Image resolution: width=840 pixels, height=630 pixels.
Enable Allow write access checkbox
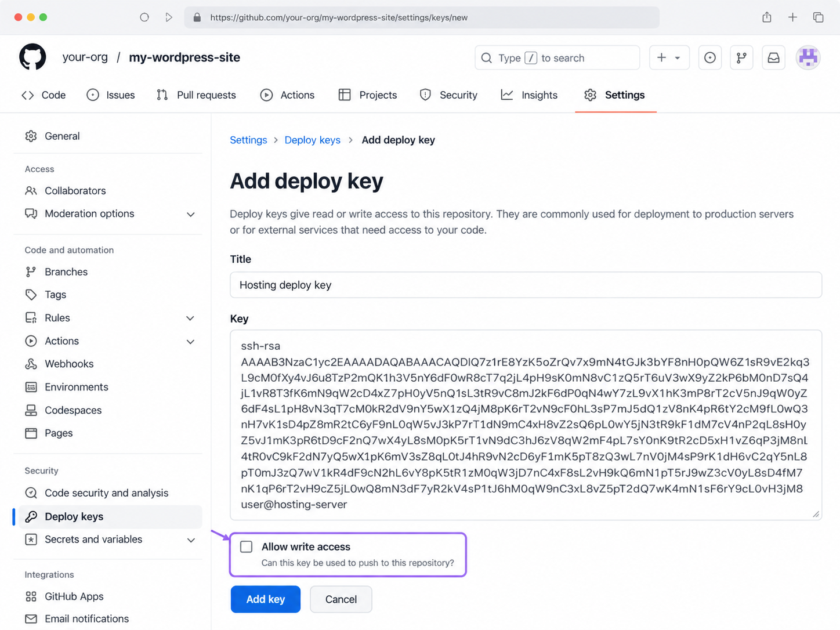[x=247, y=546]
